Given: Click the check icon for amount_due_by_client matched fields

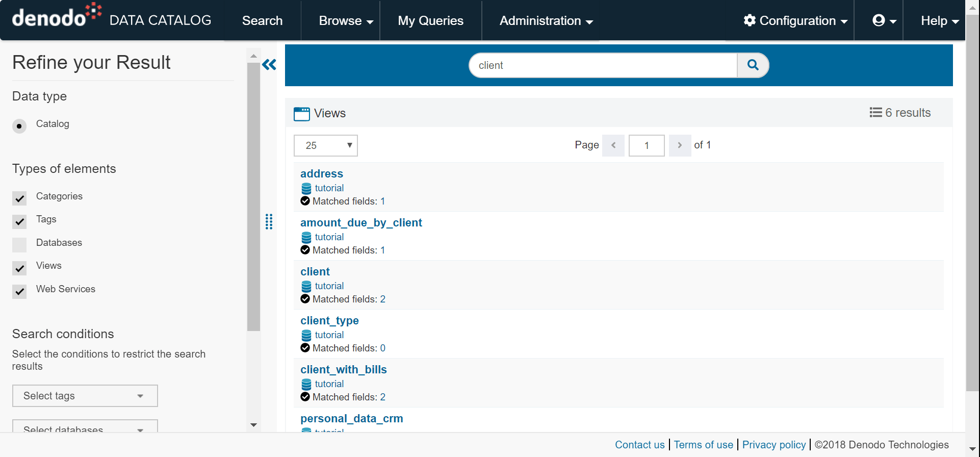Looking at the screenshot, I should [305, 250].
